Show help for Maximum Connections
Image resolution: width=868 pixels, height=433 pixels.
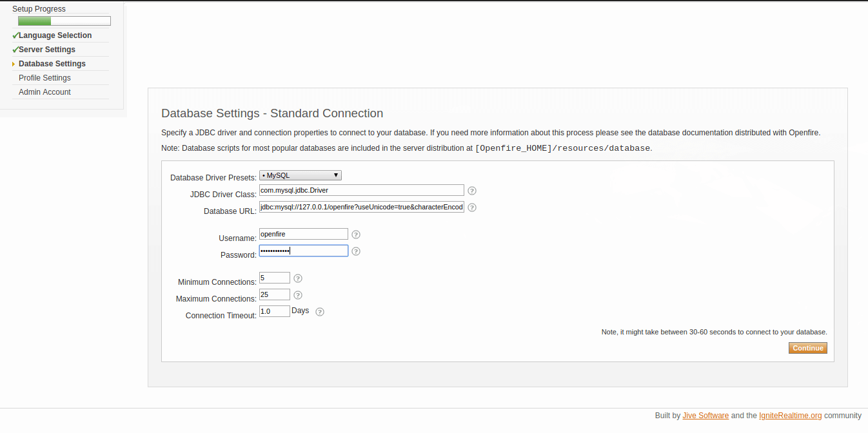pyautogui.click(x=298, y=295)
